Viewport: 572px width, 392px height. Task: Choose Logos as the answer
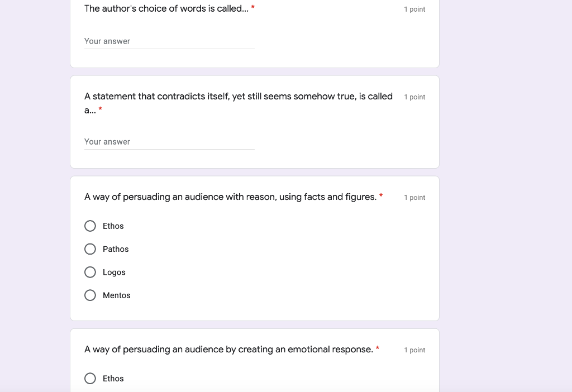pyautogui.click(x=90, y=272)
